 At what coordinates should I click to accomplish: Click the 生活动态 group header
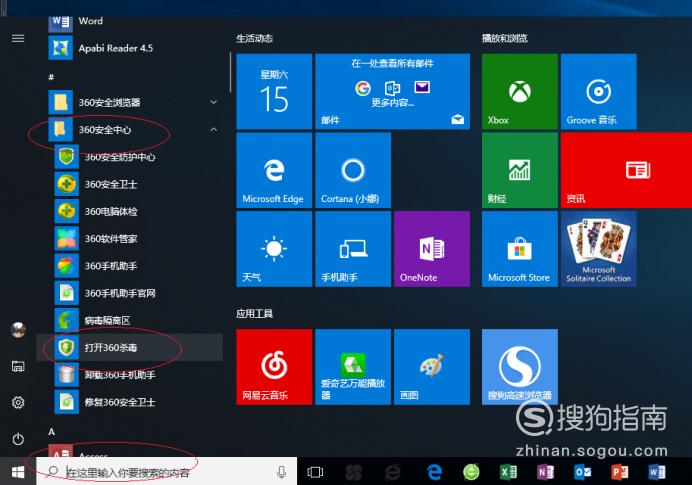(x=255, y=39)
